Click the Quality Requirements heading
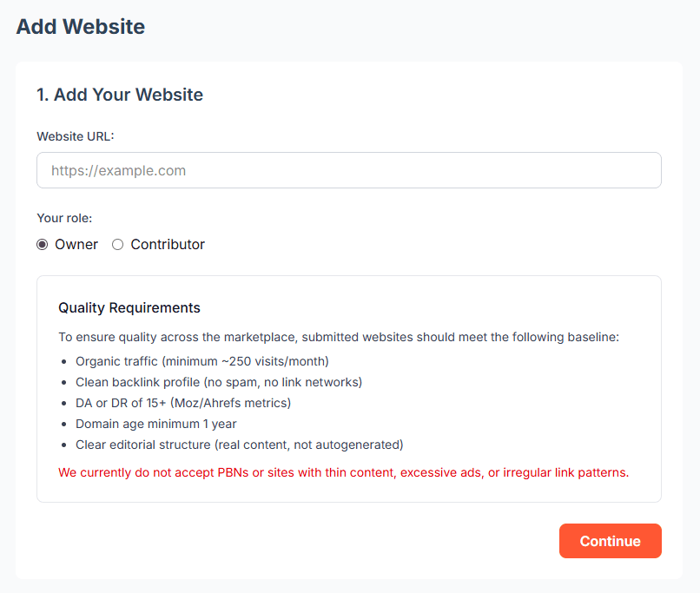 point(129,307)
